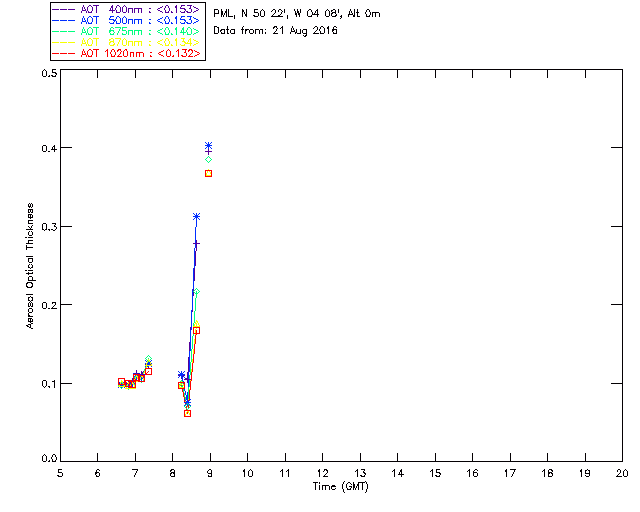Image resolution: width=640 pixels, height=512 pixels.
Task: Click the x-axis label 6
Action: pyautogui.click(x=98, y=473)
